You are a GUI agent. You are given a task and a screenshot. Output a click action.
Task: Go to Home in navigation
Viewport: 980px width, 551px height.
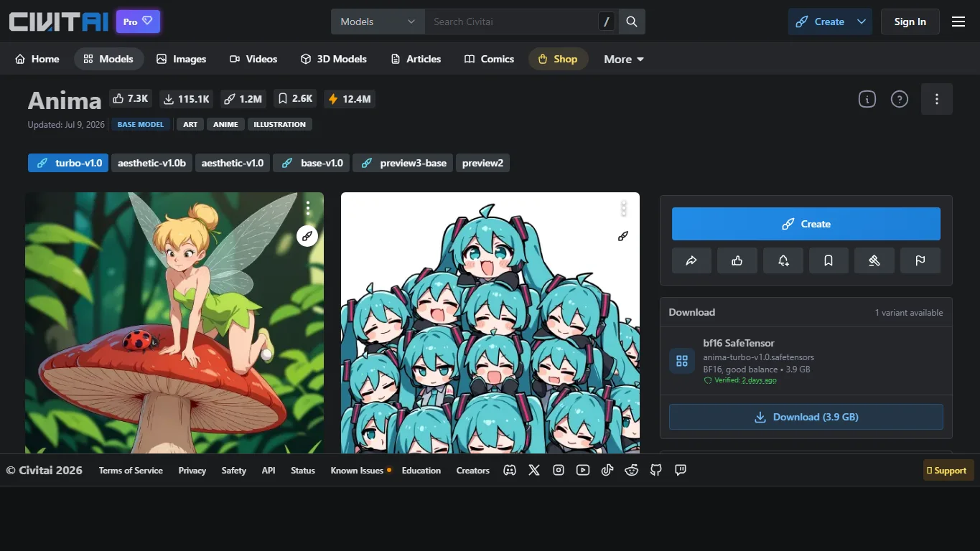coord(37,59)
